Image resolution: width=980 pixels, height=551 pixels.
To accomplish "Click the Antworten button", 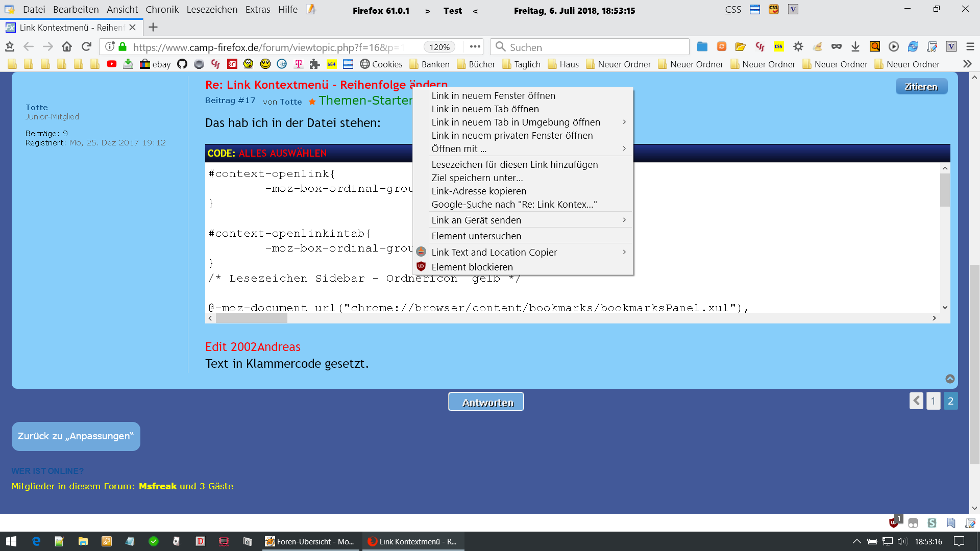I will click(x=486, y=402).
